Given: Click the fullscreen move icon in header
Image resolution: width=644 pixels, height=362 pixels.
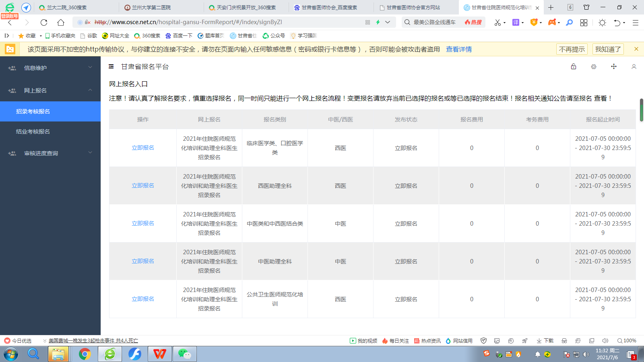Looking at the screenshot, I should pyautogui.click(x=614, y=67).
